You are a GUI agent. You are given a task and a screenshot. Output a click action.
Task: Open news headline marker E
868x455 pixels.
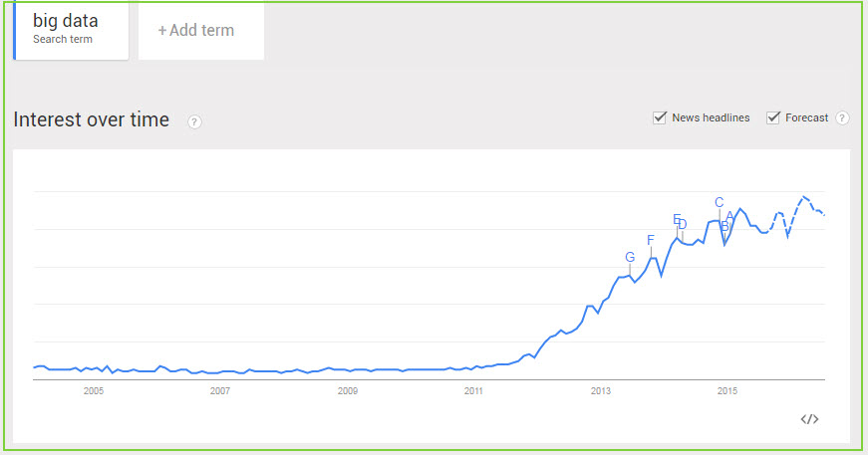click(676, 219)
